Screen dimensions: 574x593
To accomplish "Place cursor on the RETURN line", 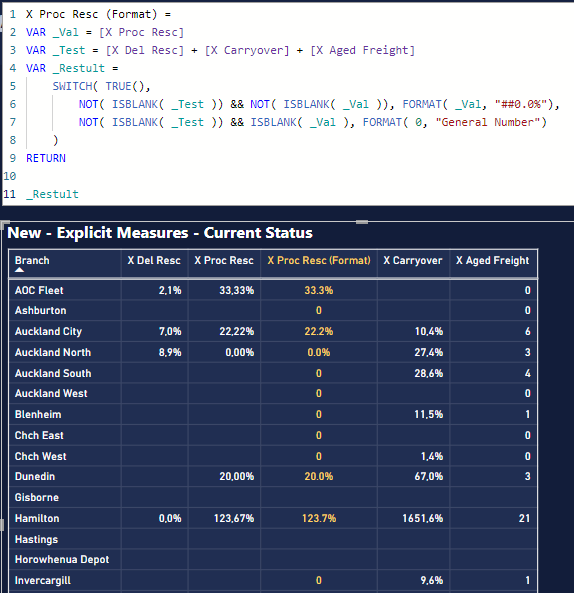I will point(46,158).
